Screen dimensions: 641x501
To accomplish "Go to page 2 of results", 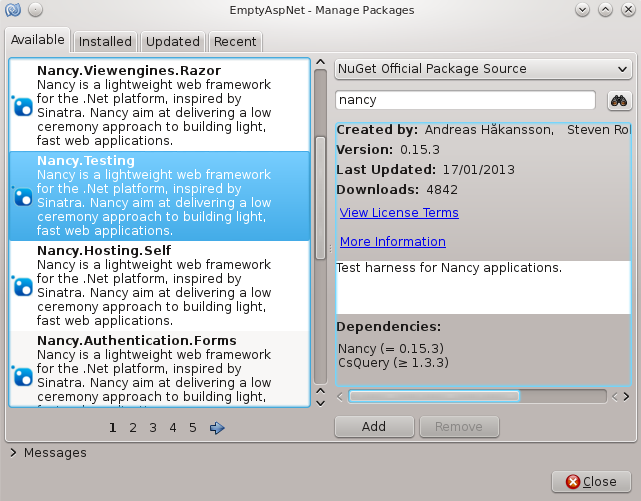I will coord(133,428).
